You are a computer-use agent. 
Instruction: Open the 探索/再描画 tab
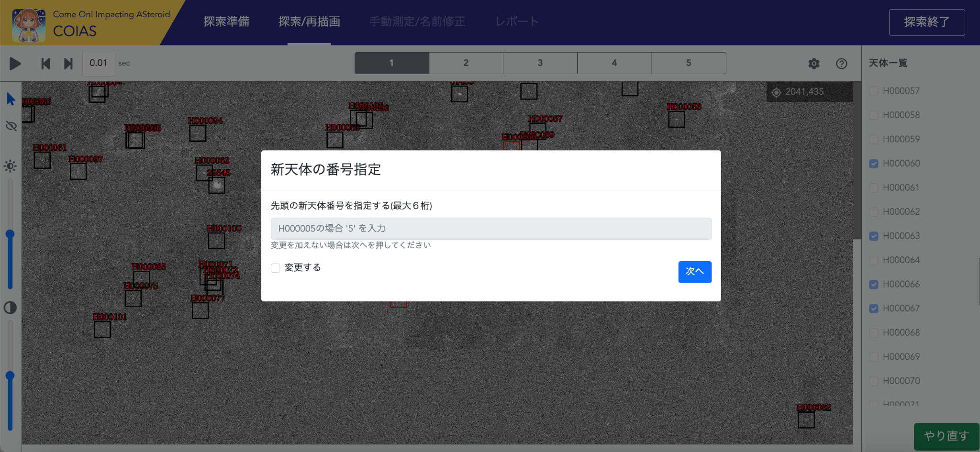click(x=309, y=22)
